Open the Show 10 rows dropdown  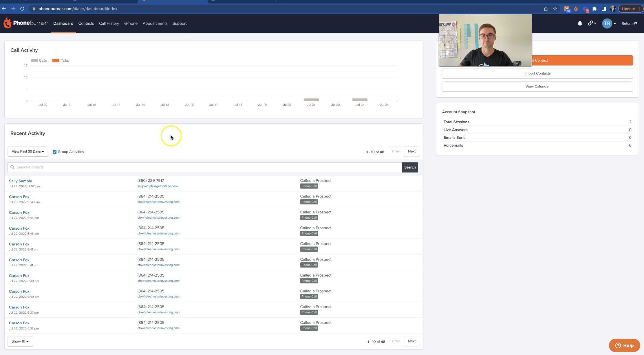20,341
